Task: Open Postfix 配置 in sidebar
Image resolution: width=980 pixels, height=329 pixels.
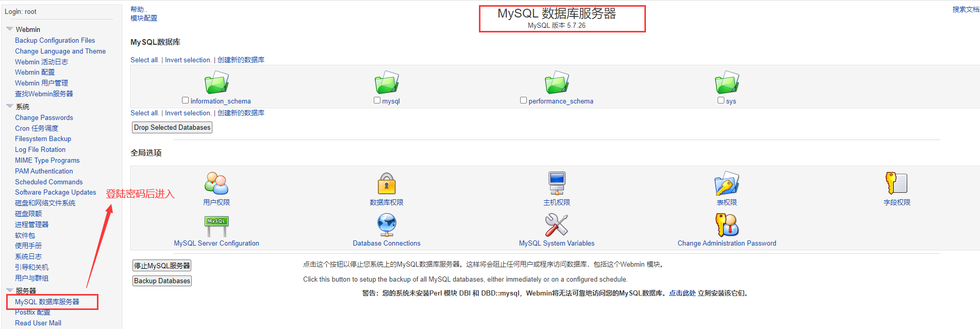Action: (32, 313)
